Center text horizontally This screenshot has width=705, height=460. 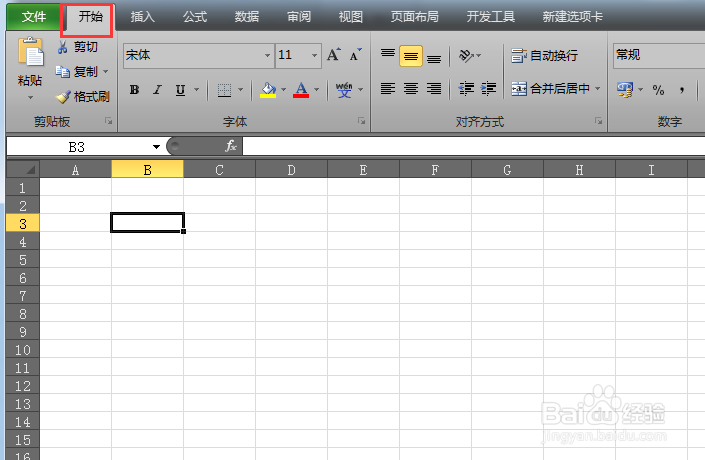[x=411, y=89]
